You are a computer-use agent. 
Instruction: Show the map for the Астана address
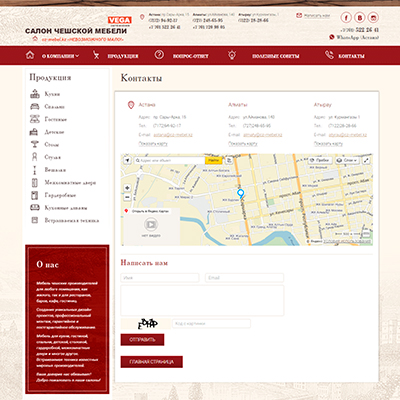[x=153, y=144]
